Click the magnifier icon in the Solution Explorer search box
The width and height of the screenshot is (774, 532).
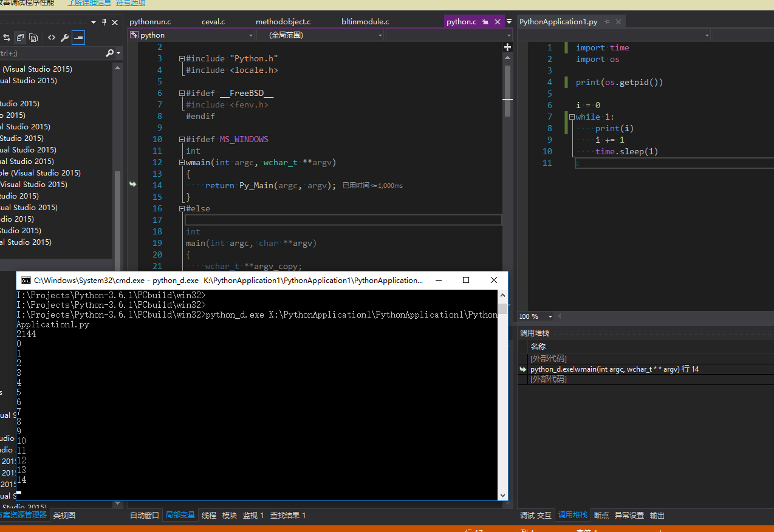110,53
